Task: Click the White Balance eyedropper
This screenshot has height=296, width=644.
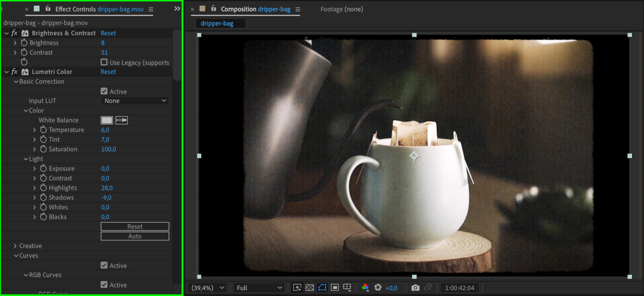Action: [121, 120]
